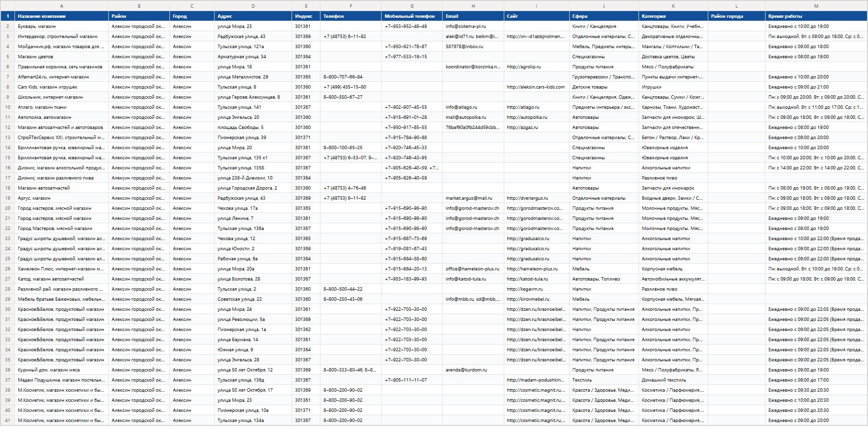Image resolution: width=868 pixels, height=434 pixels.
Task: Click the 'Детские товары' sphere cell
Action: coord(604,87)
